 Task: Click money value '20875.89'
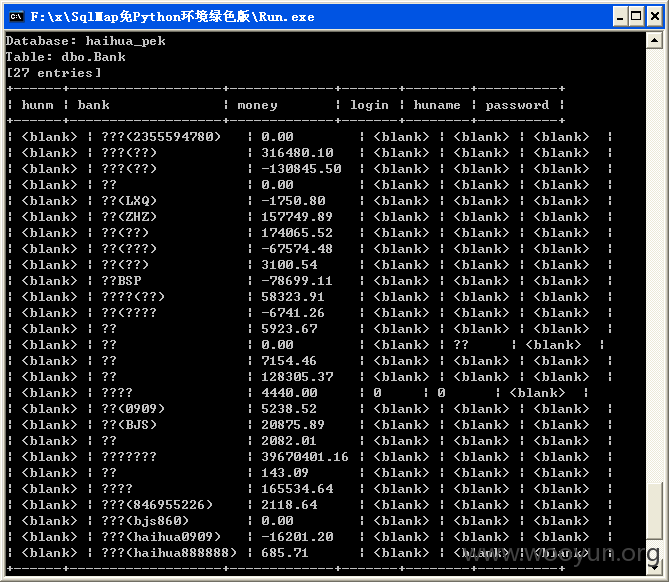pos(293,425)
